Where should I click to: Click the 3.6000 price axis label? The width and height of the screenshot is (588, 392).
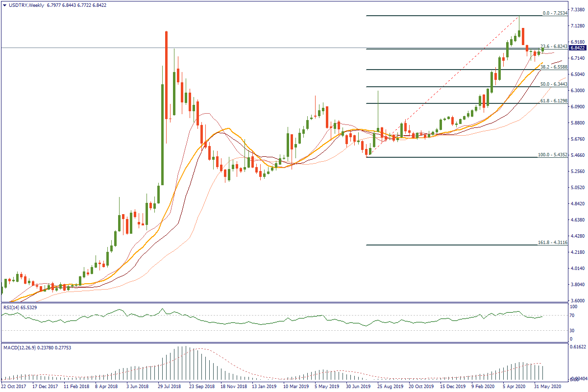coord(578,301)
